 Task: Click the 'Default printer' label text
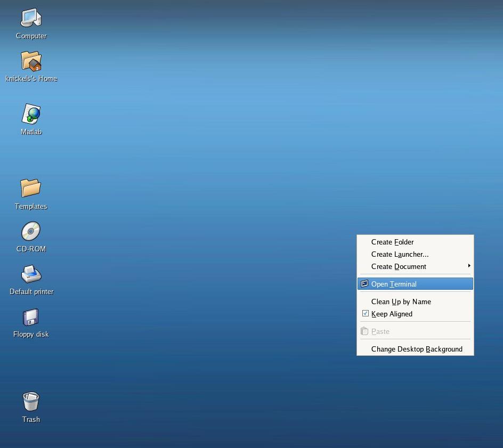click(x=31, y=291)
